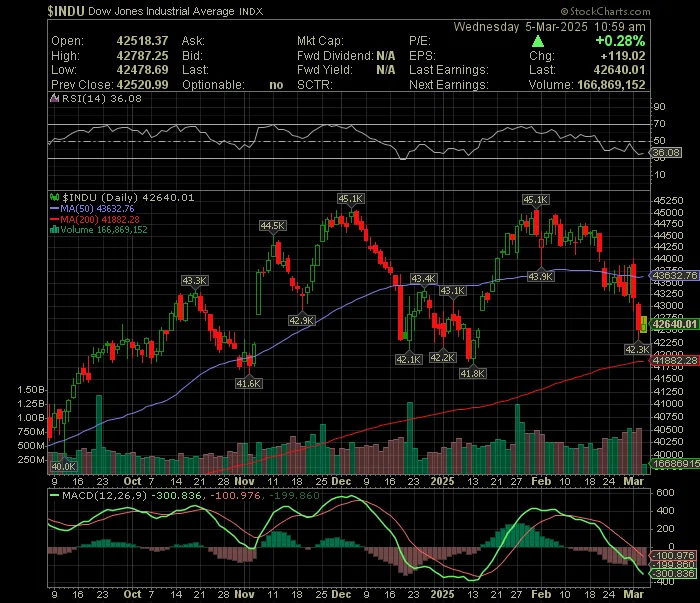Screen dimensions: 700x603
Task: Click the 42.3K low label
Action: pos(637,349)
